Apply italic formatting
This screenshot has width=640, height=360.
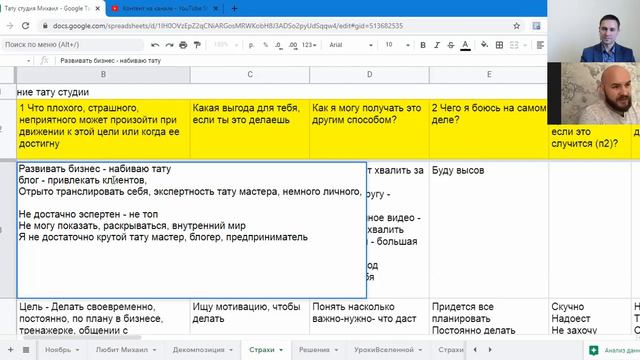pos(437,45)
